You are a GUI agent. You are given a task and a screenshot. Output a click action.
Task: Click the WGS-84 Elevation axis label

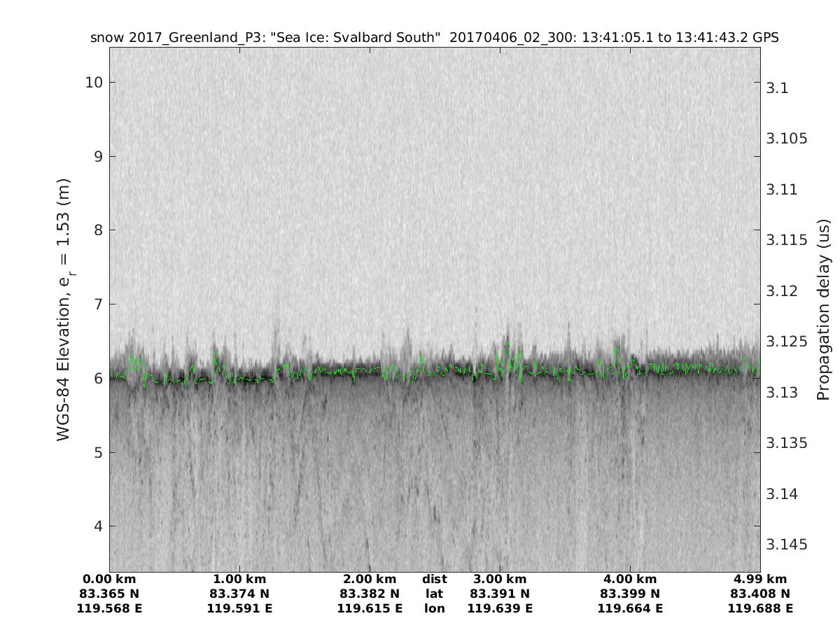click(x=64, y=309)
